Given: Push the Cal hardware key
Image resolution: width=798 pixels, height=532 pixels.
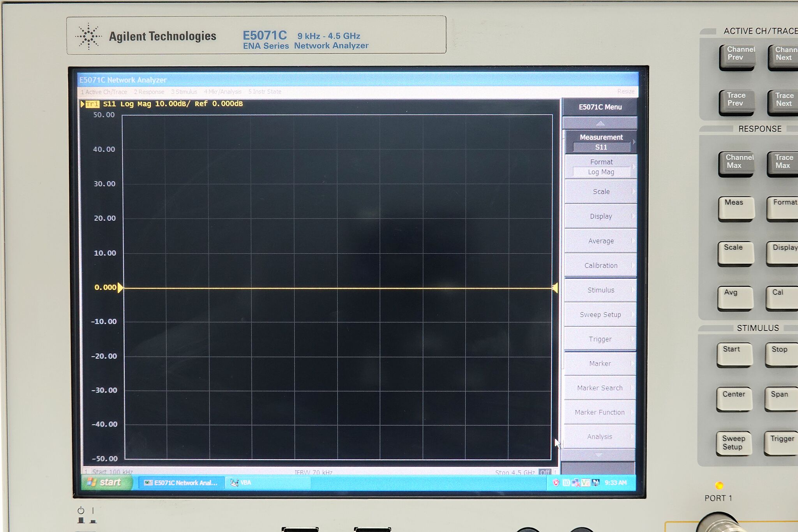Looking at the screenshot, I should pyautogui.click(x=782, y=298).
